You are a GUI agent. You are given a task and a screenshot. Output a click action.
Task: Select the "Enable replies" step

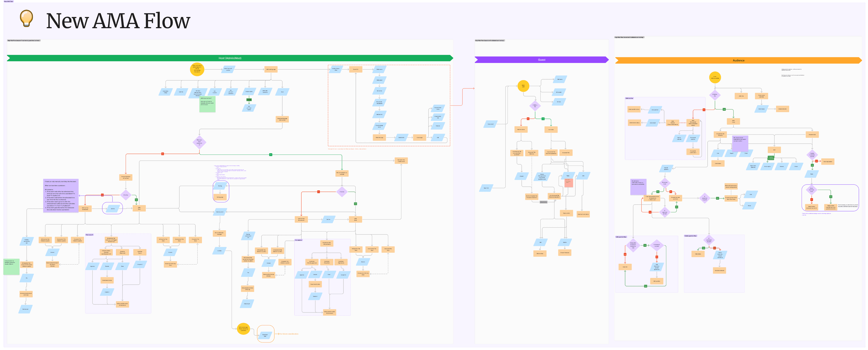click(x=249, y=92)
